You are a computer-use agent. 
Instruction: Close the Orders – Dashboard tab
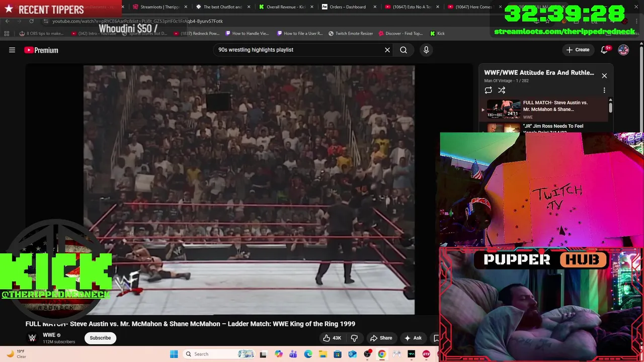(375, 7)
